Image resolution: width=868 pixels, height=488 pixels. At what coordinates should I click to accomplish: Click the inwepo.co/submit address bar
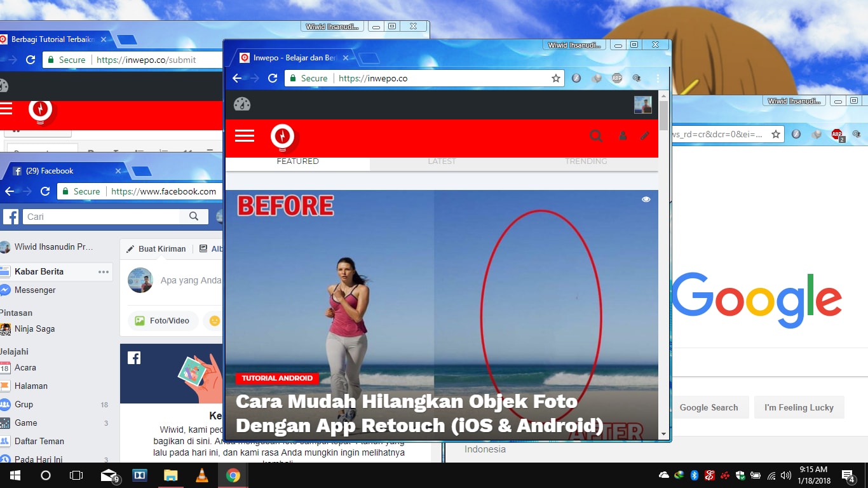point(133,60)
